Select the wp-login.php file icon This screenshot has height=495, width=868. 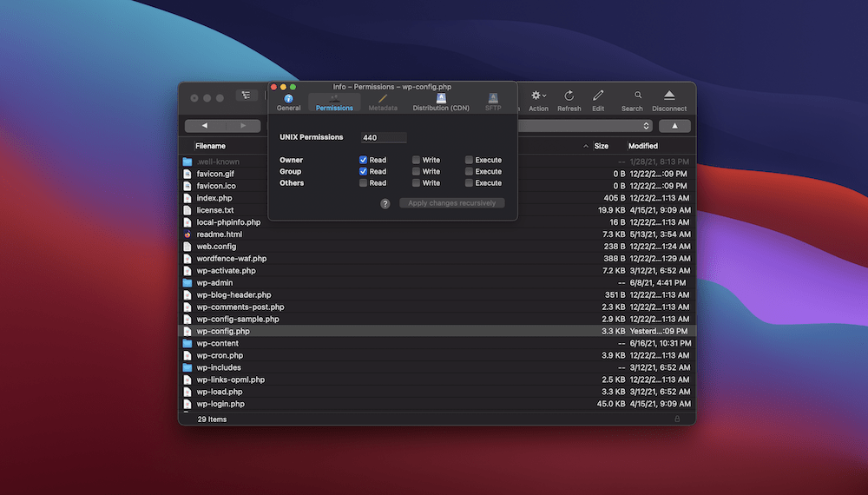pyautogui.click(x=187, y=404)
